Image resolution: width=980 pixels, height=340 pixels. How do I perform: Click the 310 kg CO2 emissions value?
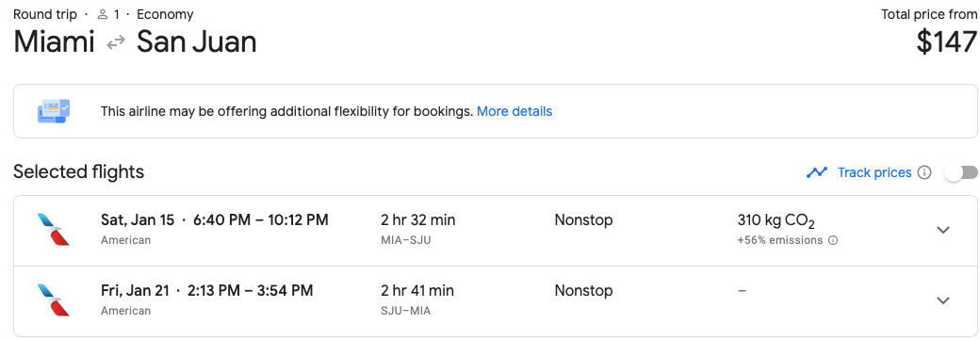coord(776,220)
